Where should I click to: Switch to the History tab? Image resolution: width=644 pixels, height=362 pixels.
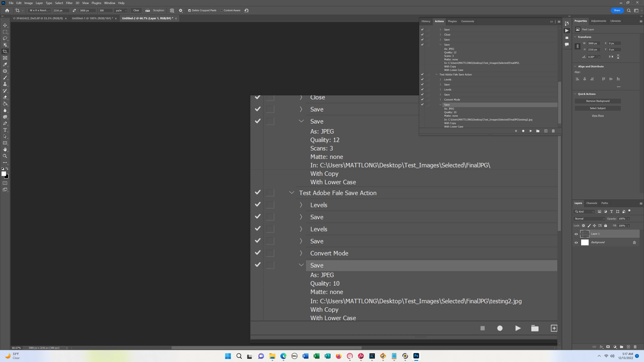(x=426, y=21)
